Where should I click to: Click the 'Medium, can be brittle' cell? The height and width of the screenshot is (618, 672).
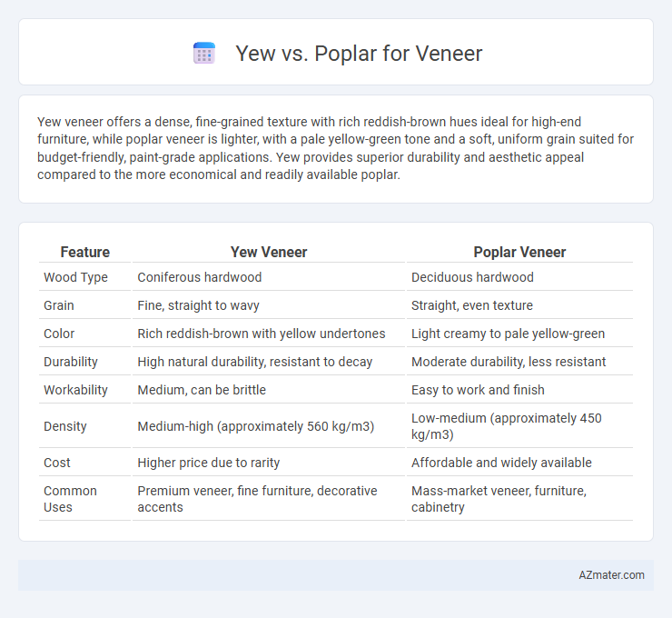coord(269,390)
